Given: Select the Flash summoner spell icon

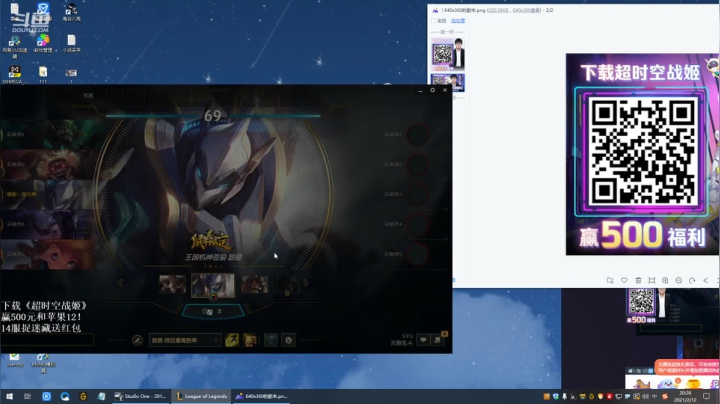Looking at the screenshot, I should point(231,340).
